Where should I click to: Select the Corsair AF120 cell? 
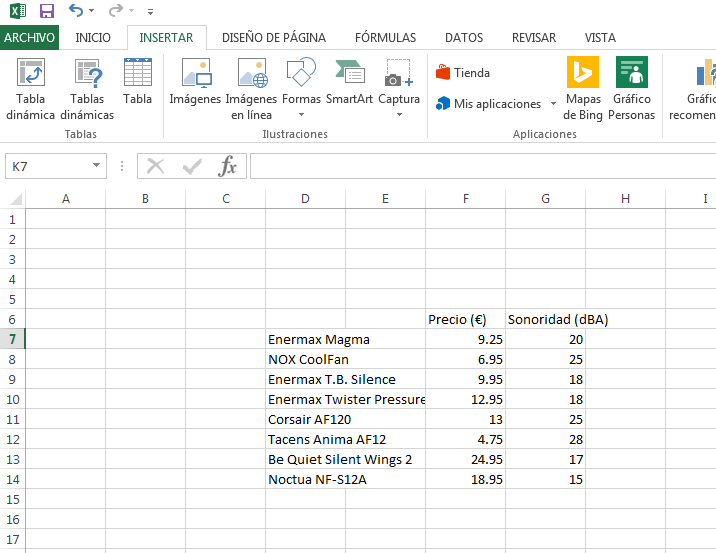(x=305, y=420)
